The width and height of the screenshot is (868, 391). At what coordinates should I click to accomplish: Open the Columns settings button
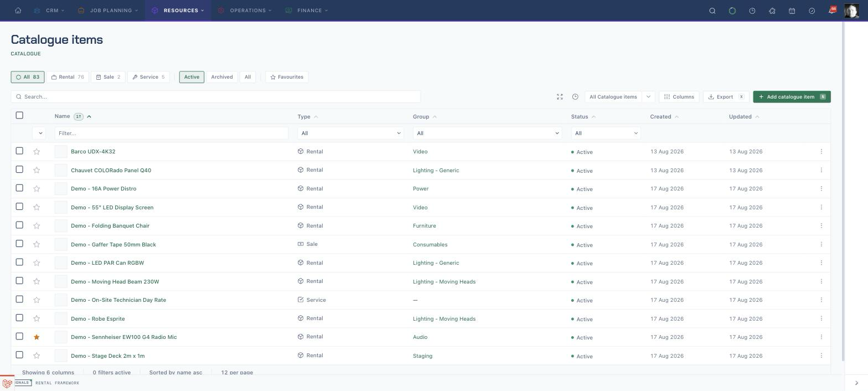679,97
